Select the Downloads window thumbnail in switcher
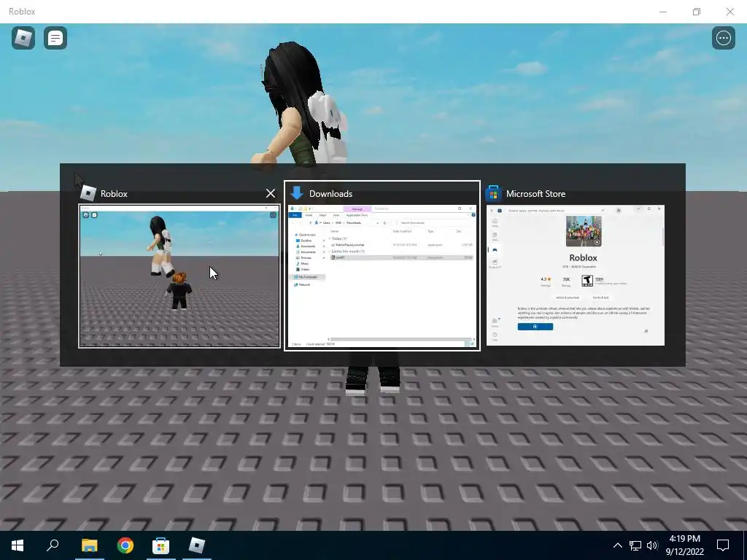The image size is (747, 560). 382,276
